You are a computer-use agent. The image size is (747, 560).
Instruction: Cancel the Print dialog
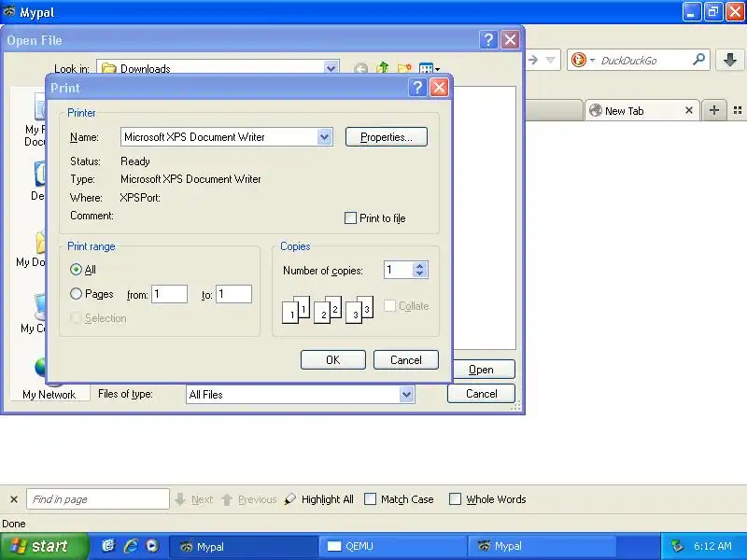pyautogui.click(x=406, y=360)
